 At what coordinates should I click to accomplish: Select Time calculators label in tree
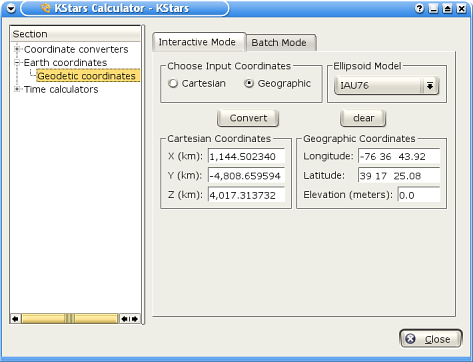[61, 89]
